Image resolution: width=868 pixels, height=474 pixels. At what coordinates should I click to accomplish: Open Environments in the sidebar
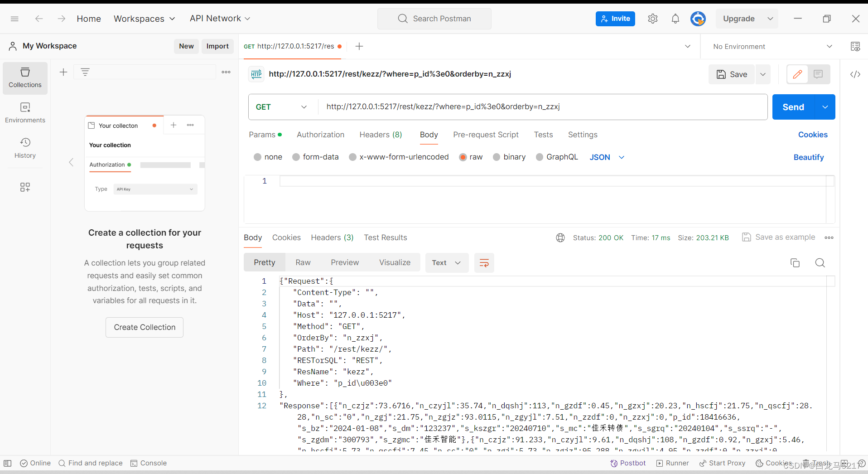click(x=25, y=113)
